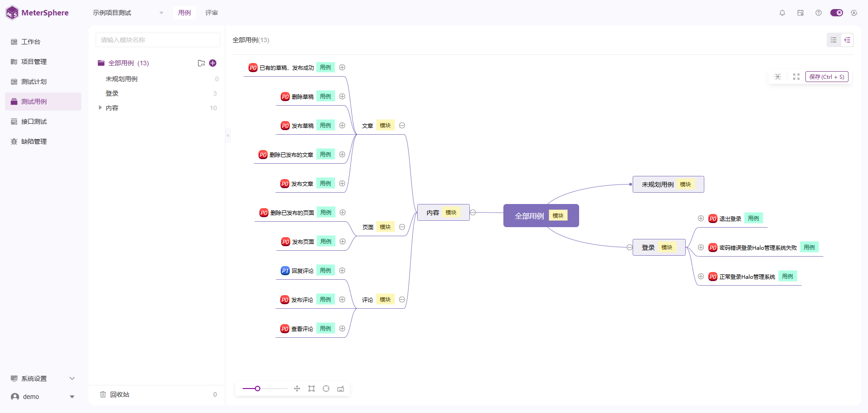The width and height of the screenshot is (868, 413).
Task: Click the zoom slider handle
Action: click(258, 389)
